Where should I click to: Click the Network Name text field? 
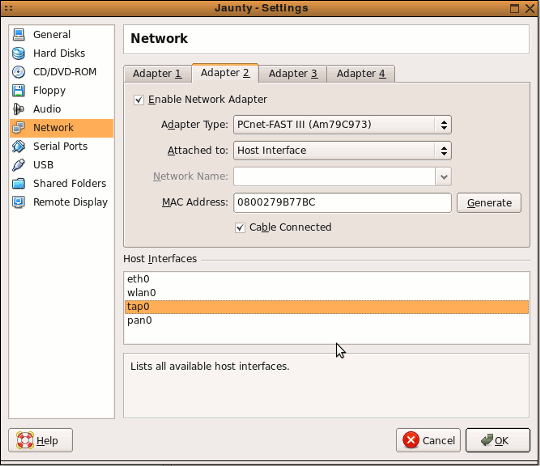point(334,177)
